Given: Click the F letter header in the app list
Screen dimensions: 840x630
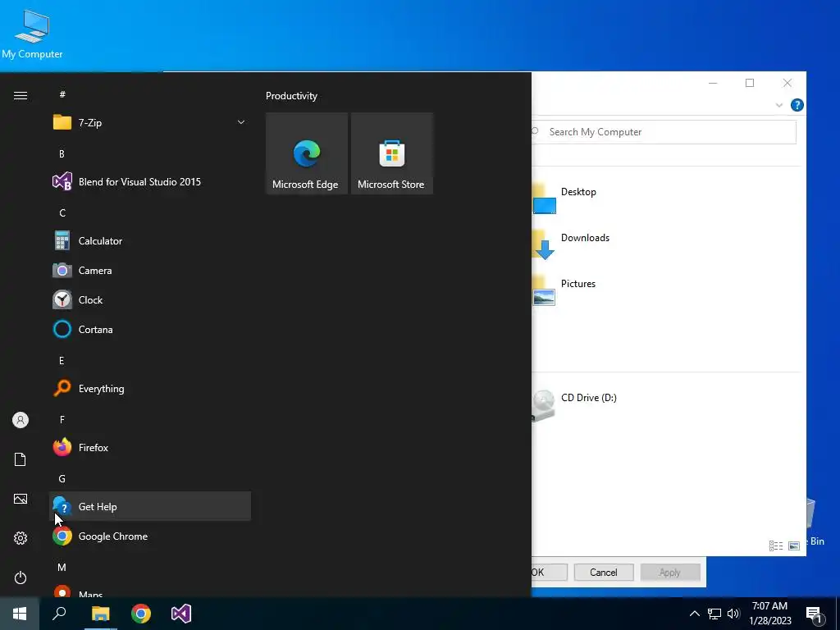Looking at the screenshot, I should click(x=62, y=419).
